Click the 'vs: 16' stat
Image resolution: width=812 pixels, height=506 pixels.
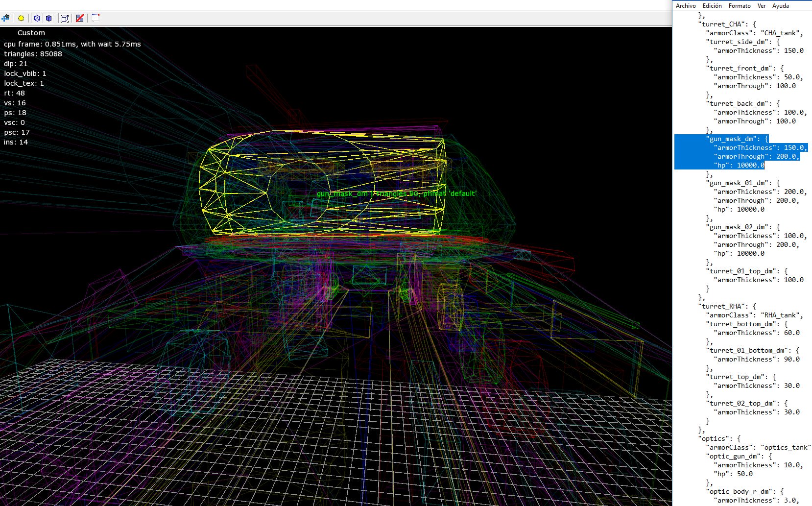pyautogui.click(x=15, y=103)
